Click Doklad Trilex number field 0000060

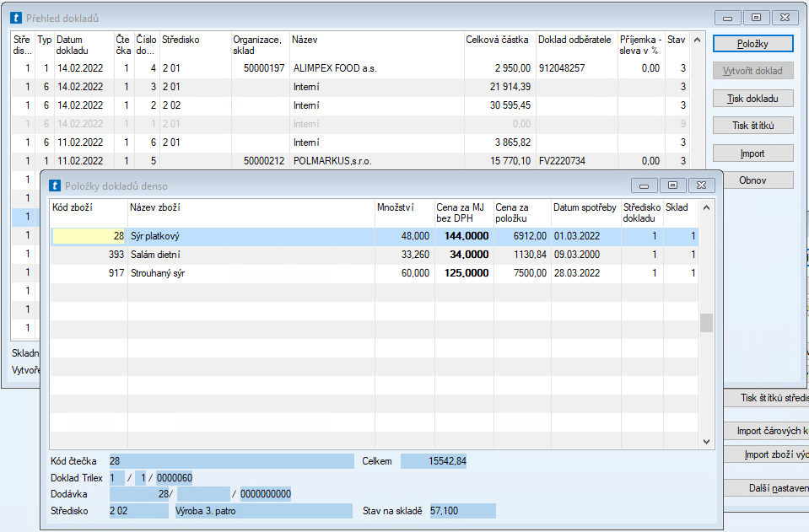(x=175, y=478)
